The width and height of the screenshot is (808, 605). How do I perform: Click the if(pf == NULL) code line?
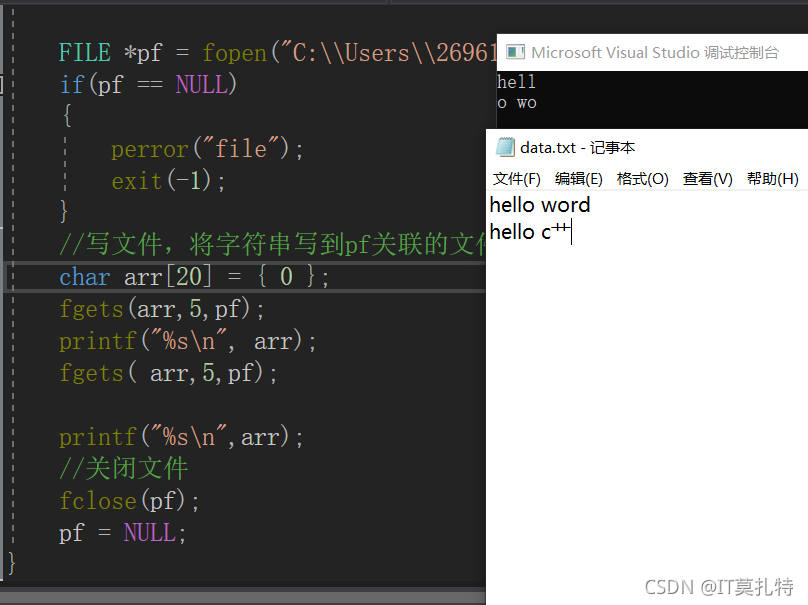(x=148, y=85)
